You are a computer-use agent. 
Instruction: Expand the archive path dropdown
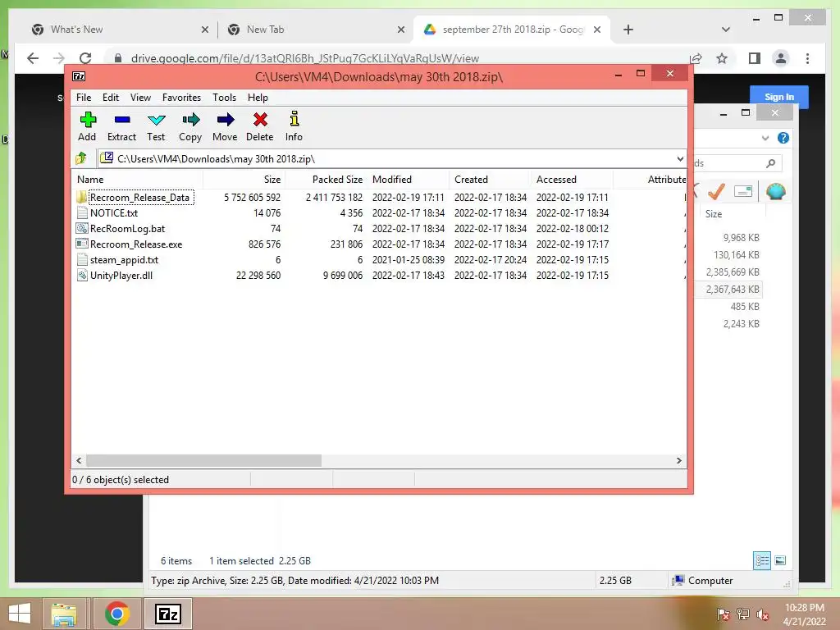coord(680,158)
